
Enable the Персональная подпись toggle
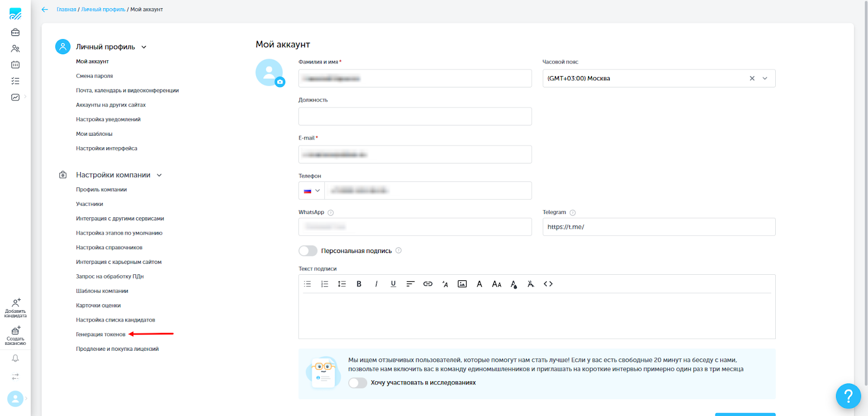coord(308,251)
